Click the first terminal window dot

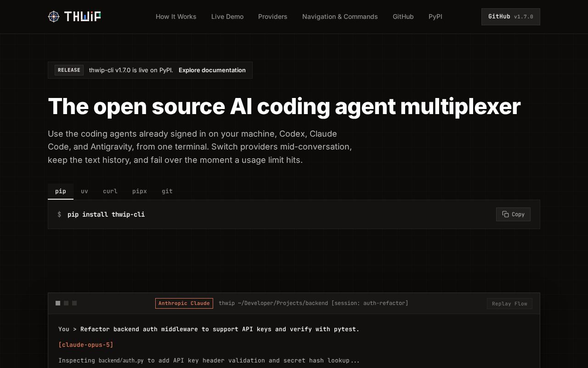58,303
